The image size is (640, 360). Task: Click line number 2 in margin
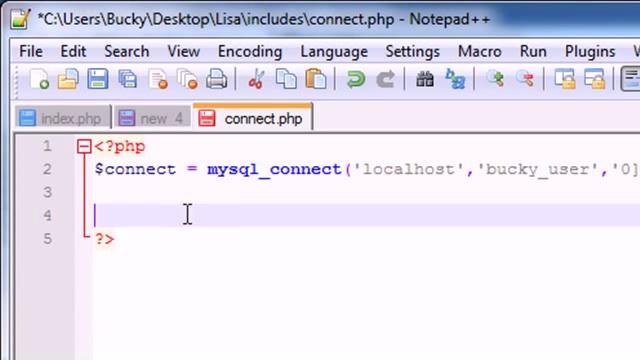click(47, 169)
